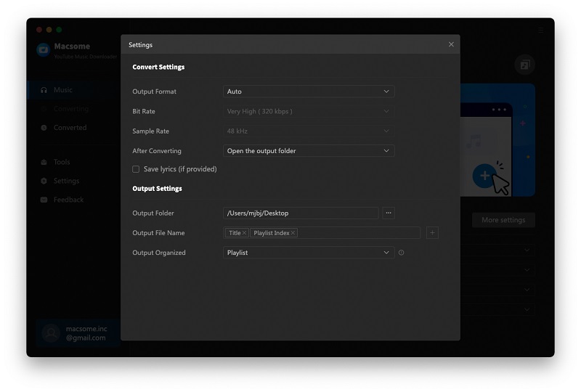Open the macsome.inc@gmail.com account
The height and width of the screenshot is (392, 581).
pyautogui.click(x=78, y=333)
